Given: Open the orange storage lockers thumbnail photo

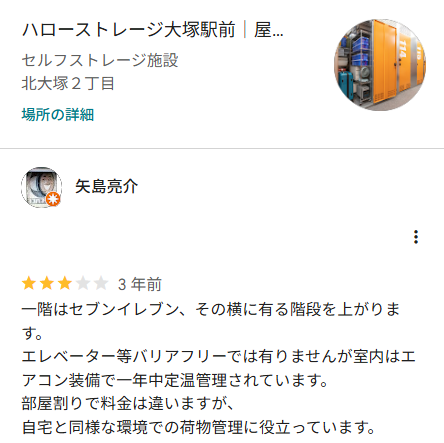Looking at the screenshot, I should click(380, 65).
